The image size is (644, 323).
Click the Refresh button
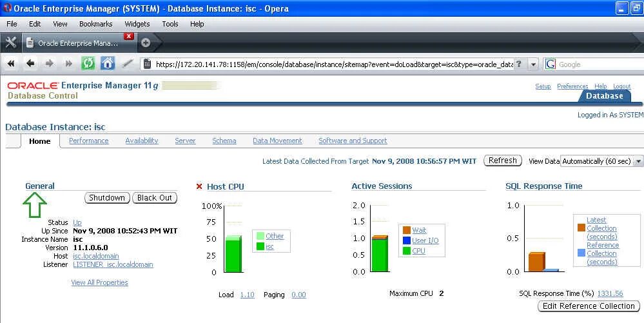pos(503,161)
